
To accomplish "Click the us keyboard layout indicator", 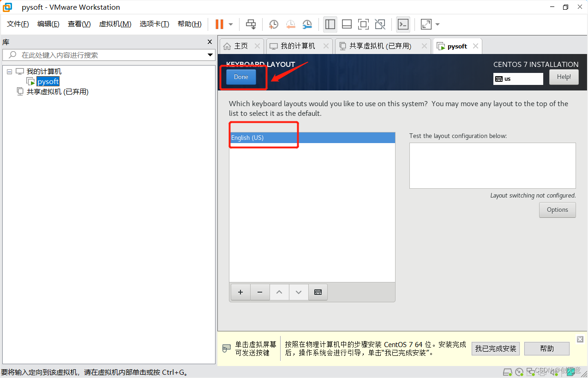I will click(518, 79).
